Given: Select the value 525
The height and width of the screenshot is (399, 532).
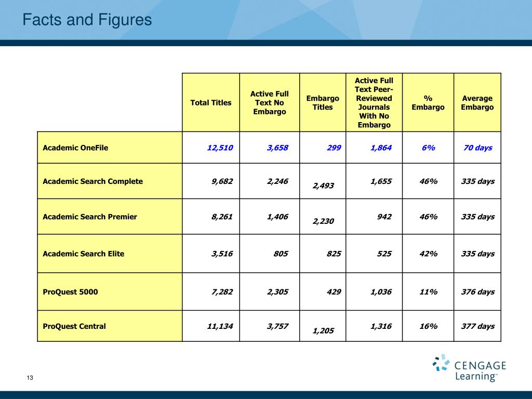Looking at the screenshot, I should point(384,254).
